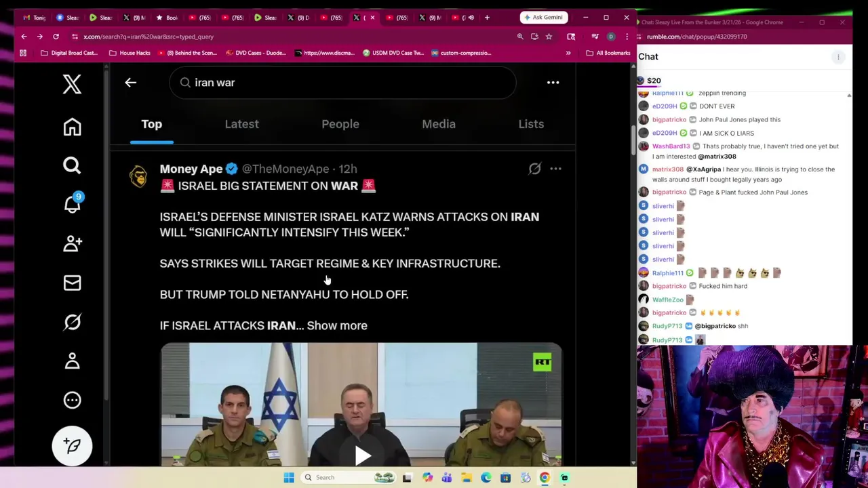Viewport: 868px width, 488px height.
Task: Switch to the Media tab
Action: click(x=439, y=124)
